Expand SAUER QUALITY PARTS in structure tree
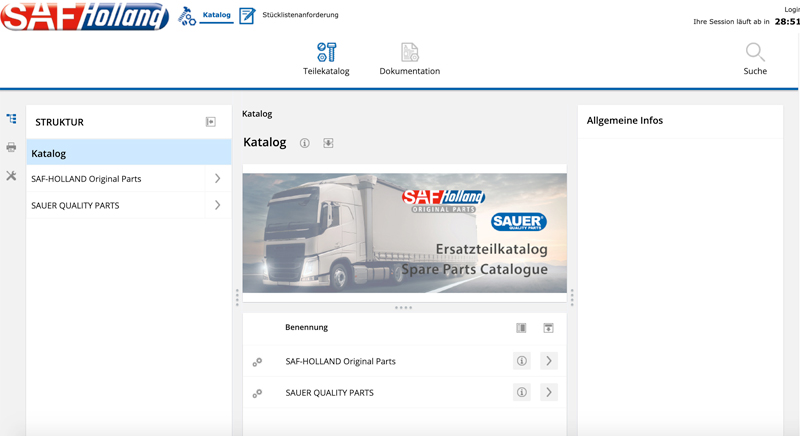Viewport: 800px width, 436px height. [217, 205]
